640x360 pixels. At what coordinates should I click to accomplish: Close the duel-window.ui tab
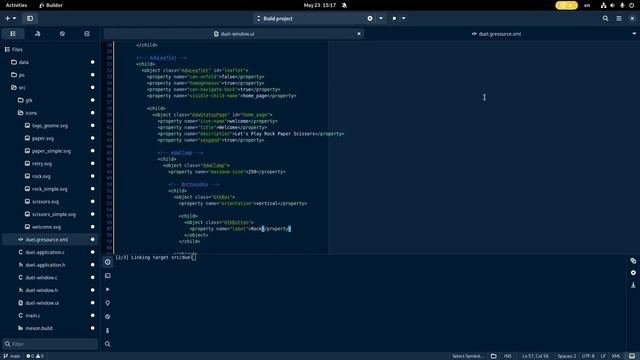(359, 34)
